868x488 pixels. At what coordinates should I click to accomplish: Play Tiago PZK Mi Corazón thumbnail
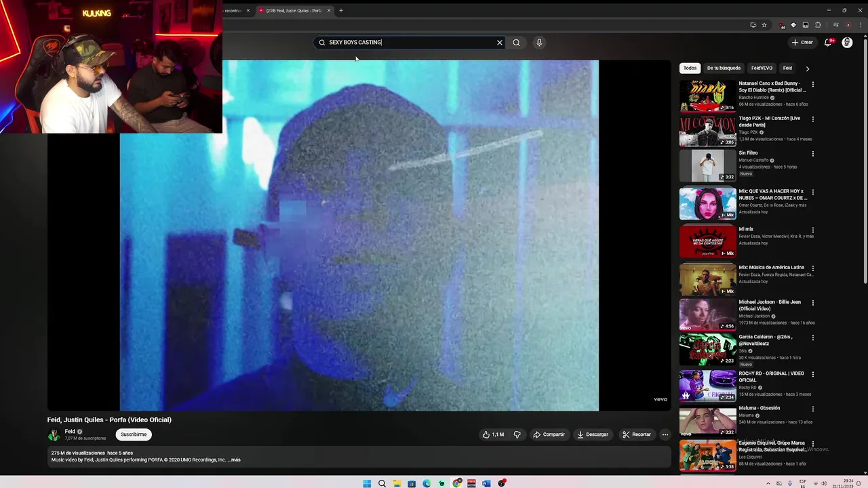coord(707,131)
